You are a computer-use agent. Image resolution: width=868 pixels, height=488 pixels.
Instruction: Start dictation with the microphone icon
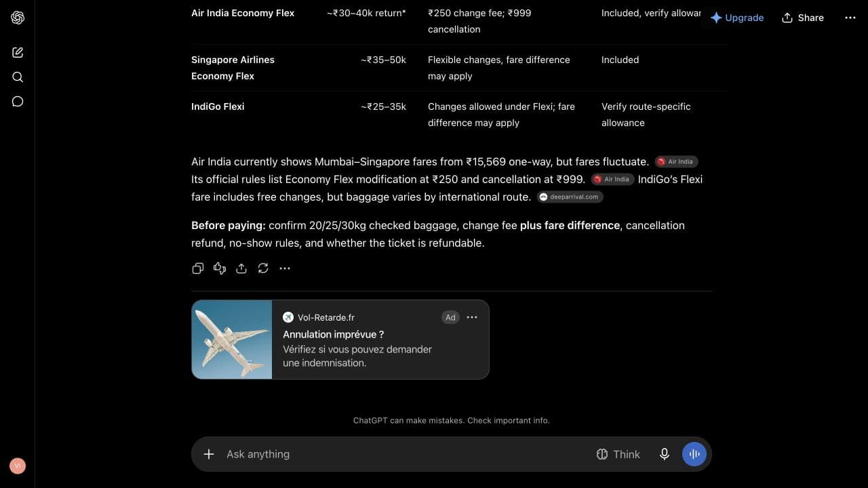coord(665,454)
